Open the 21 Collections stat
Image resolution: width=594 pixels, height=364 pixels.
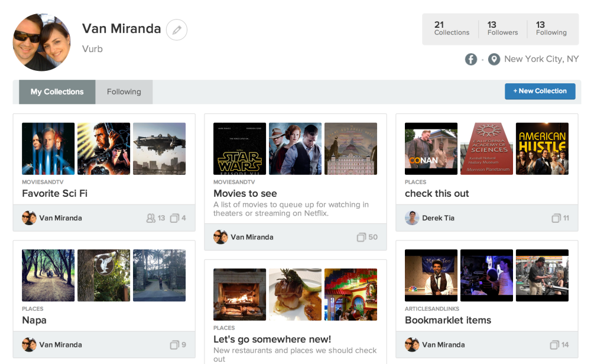(452, 28)
